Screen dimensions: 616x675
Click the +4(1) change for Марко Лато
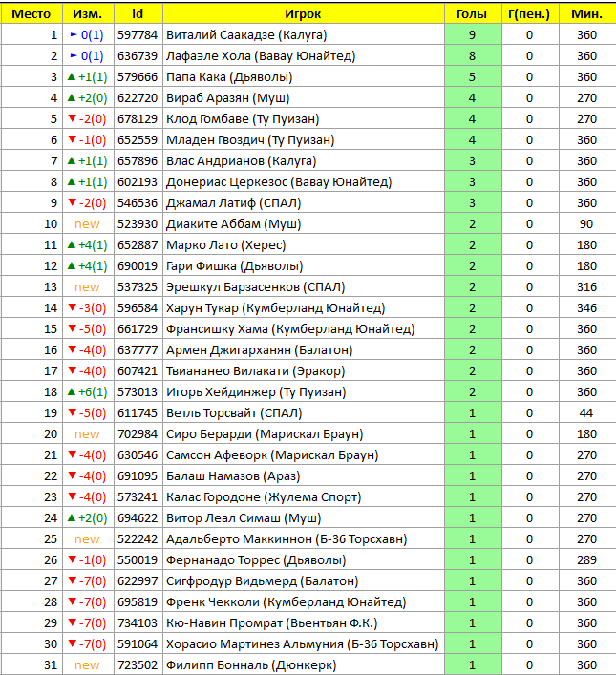tap(88, 245)
